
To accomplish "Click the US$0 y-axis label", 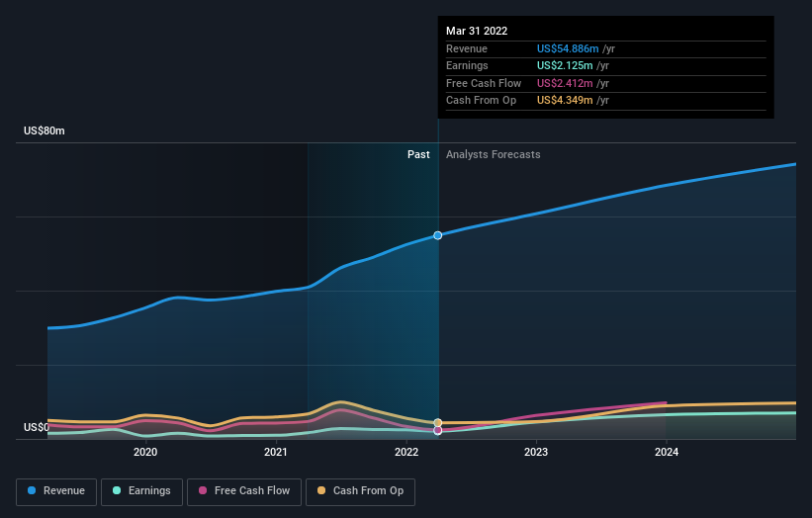I will (37, 427).
